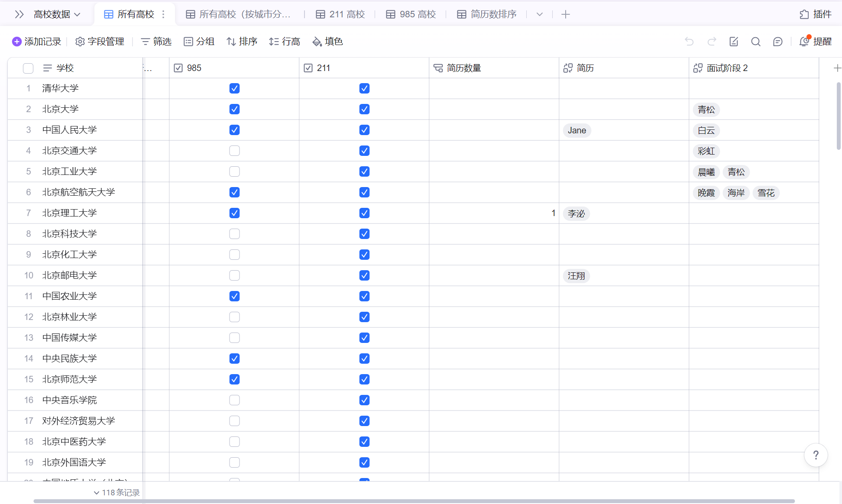Expand the more views chevron
The image size is (842, 504).
[539, 14]
